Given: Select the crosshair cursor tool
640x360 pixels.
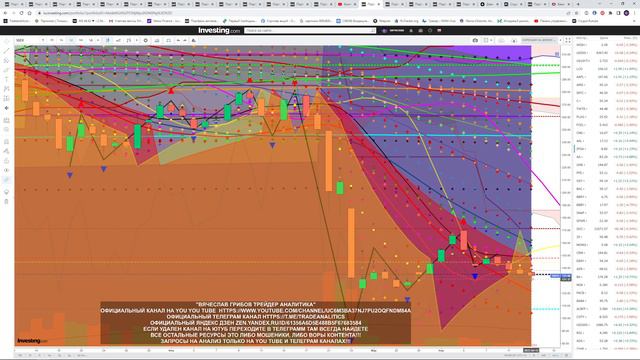Looking at the screenshot, I should click(x=7, y=41).
